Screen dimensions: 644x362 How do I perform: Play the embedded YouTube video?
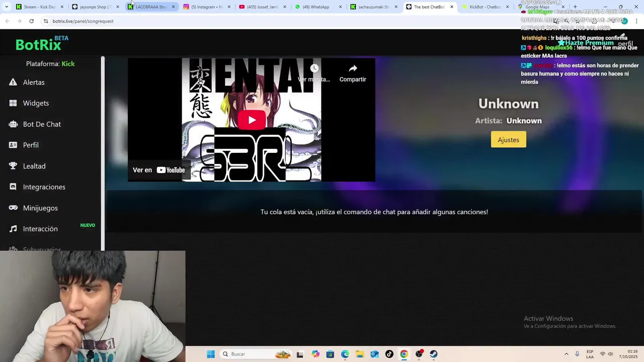(x=252, y=120)
